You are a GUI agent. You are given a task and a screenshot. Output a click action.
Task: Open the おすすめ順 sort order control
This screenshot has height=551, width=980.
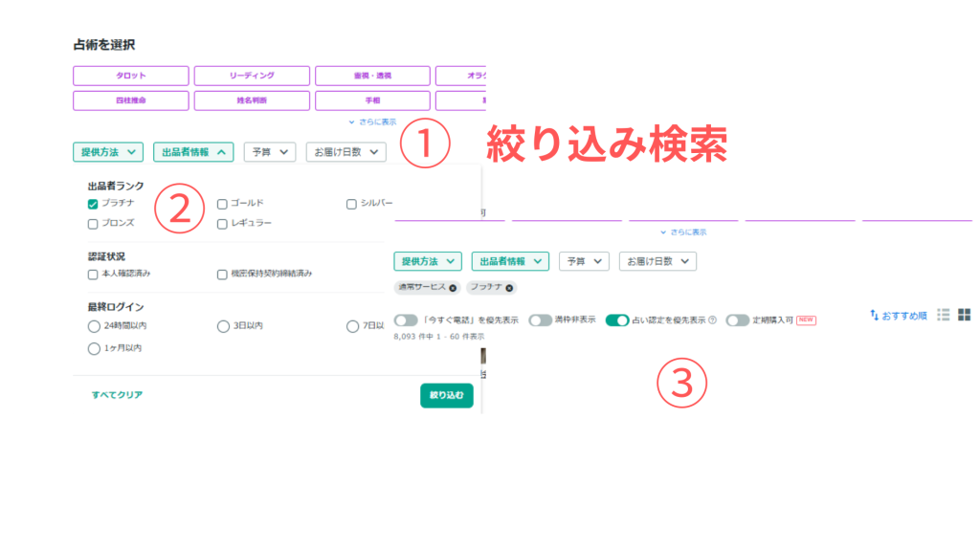tap(899, 315)
